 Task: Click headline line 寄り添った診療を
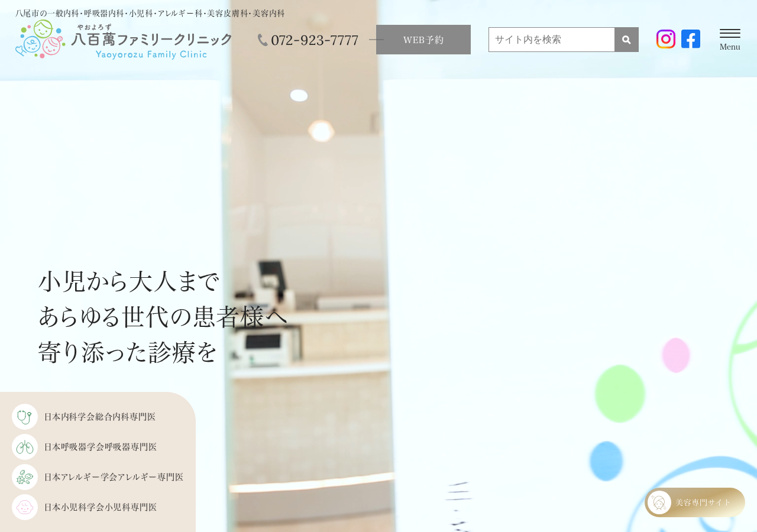[x=128, y=352]
